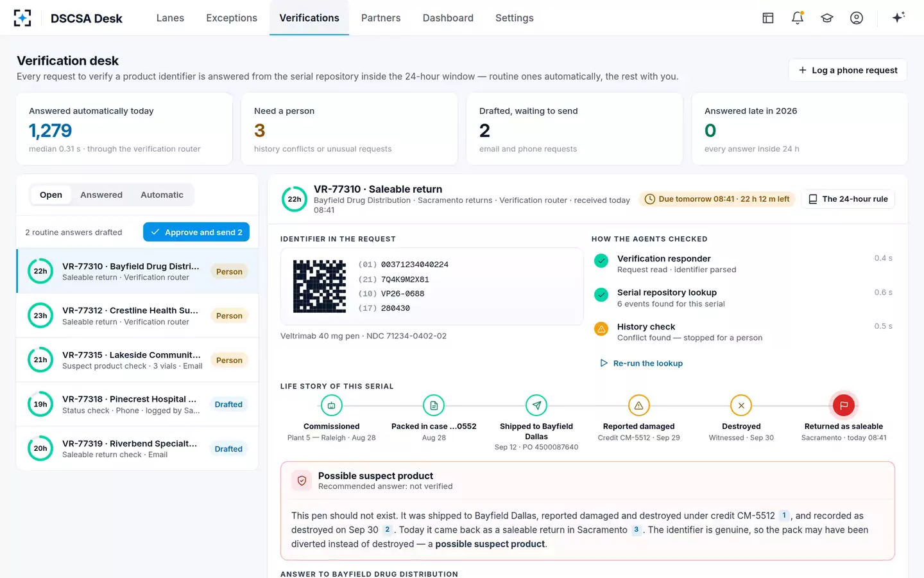Click Approve and send 2 button
The width and height of the screenshot is (924, 578).
click(x=196, y=232)
